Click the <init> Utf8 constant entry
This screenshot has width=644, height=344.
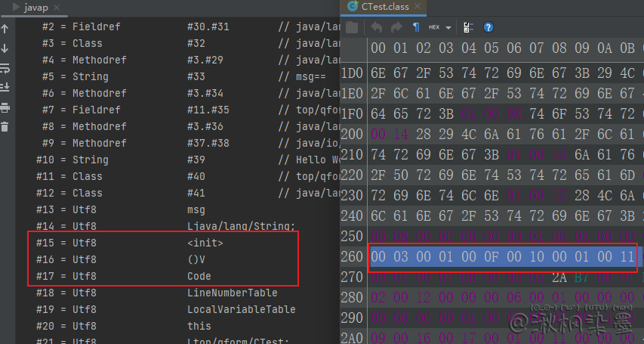[205, 243]
